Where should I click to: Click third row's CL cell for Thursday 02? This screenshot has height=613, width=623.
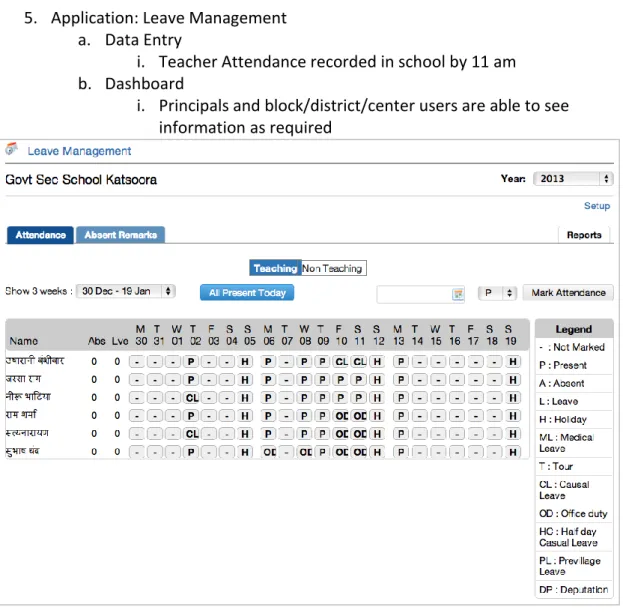click(x=191, y=398)
